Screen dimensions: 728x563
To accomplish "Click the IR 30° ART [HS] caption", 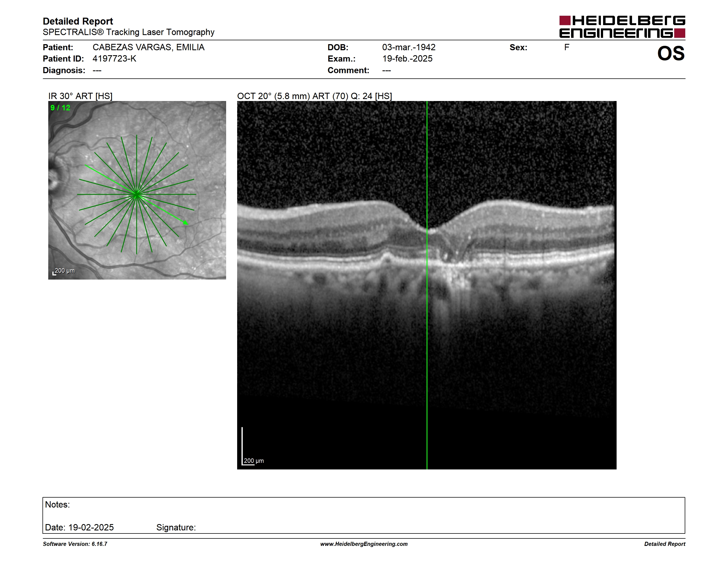I will 80,96.
